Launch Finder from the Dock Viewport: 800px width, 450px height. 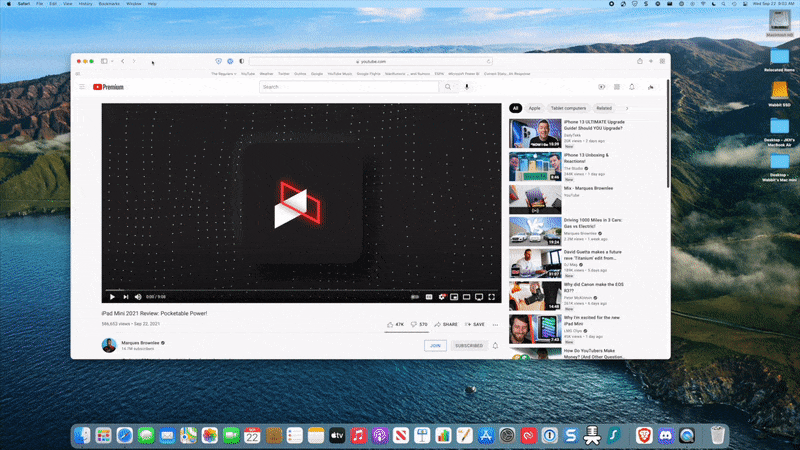tap(82, 436)
